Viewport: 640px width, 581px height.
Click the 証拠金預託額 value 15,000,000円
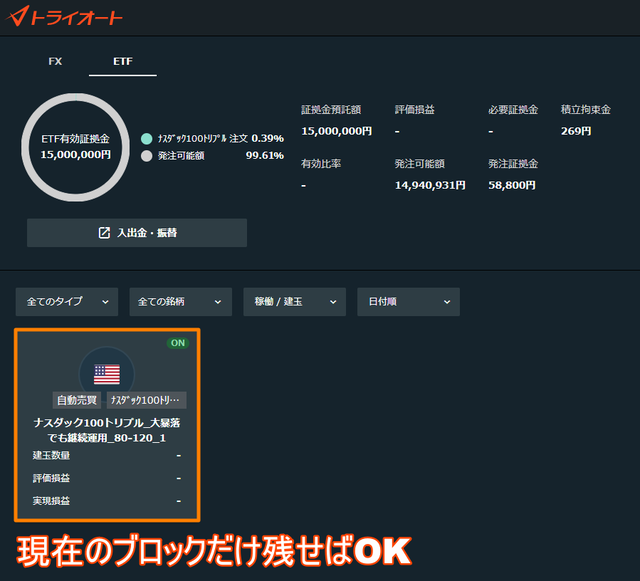tap(337, 131)
